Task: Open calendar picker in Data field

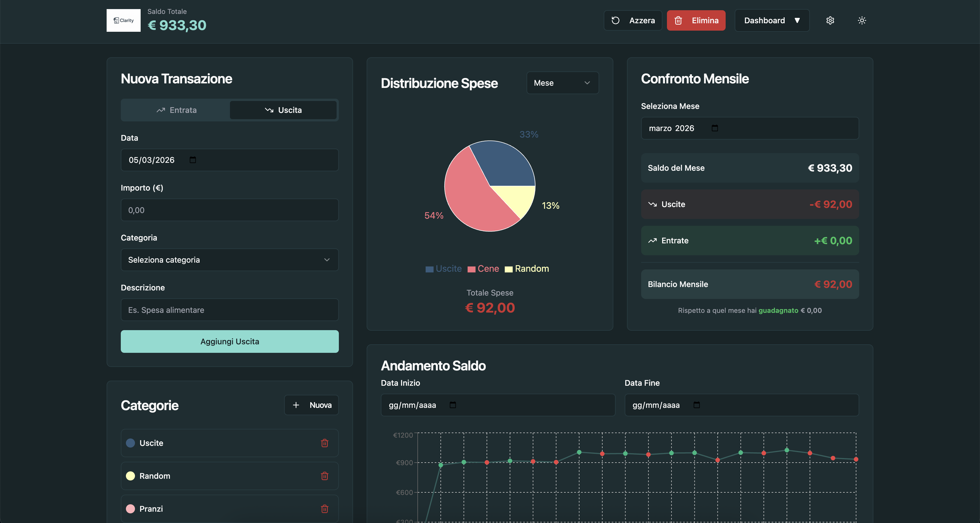Action: (193, 160)
